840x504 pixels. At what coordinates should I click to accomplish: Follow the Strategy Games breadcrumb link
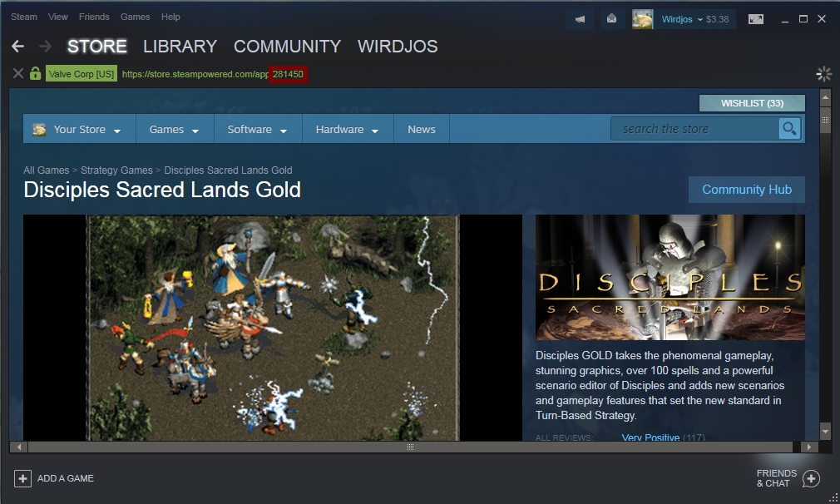coord(116,170)
